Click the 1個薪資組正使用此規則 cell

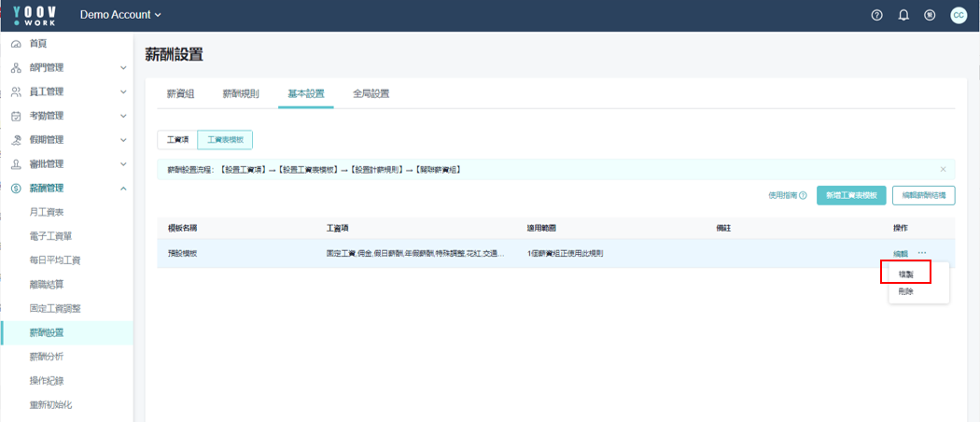[565, 253]
